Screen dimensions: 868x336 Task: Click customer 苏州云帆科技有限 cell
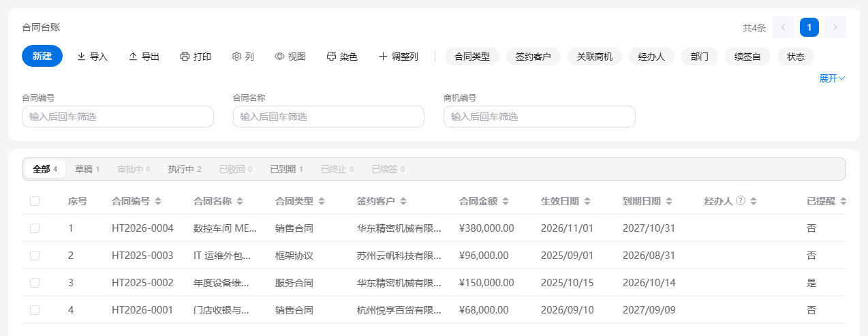pos(399,256)
